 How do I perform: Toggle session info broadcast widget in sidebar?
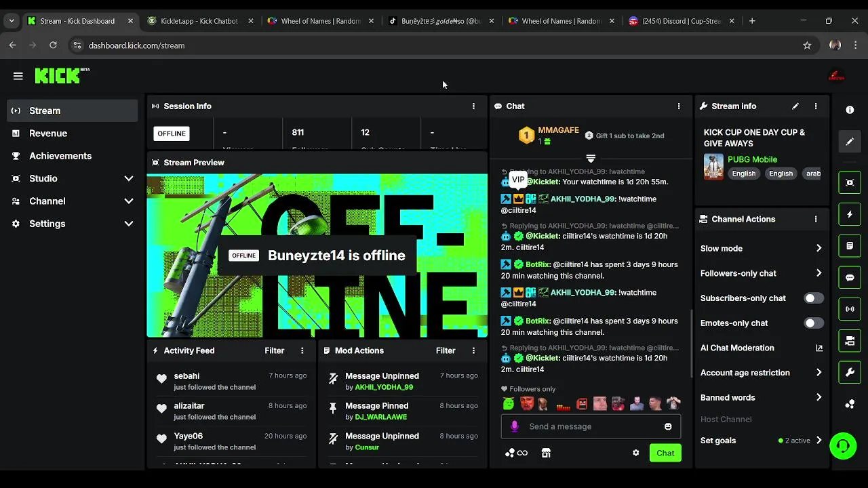(850, 309)
